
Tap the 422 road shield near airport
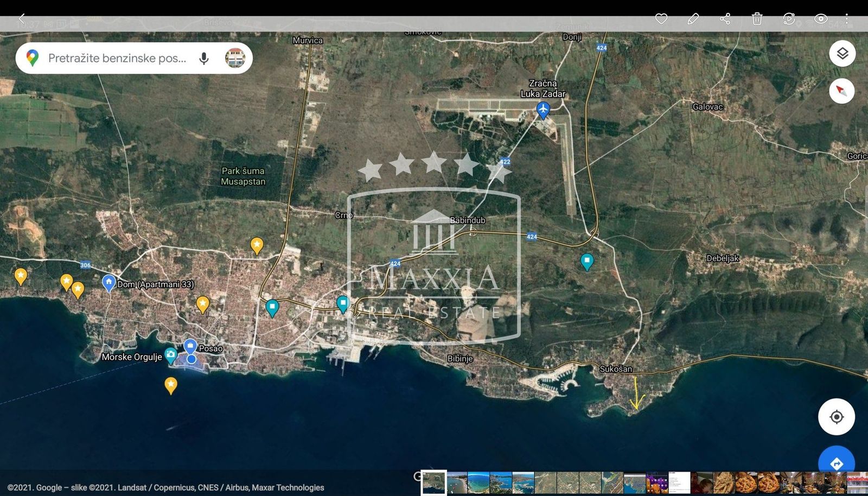pyautogui.click(x=505, y=162)
